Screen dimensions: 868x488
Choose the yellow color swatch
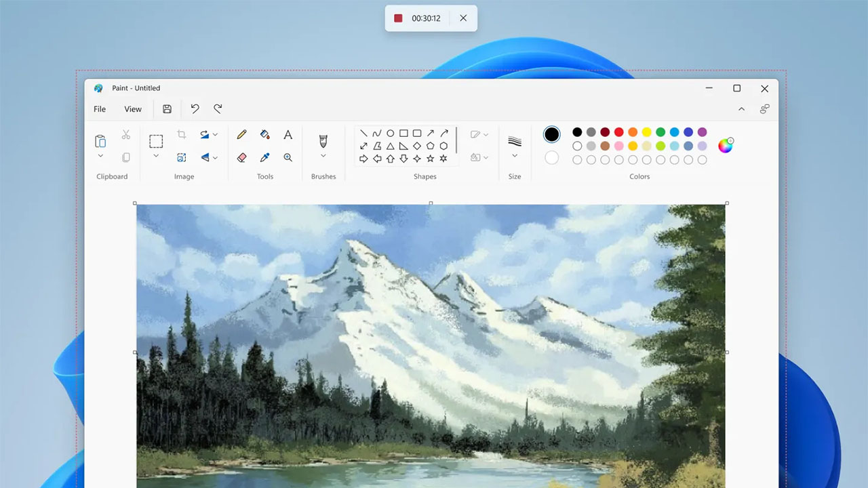coord(647,132)
